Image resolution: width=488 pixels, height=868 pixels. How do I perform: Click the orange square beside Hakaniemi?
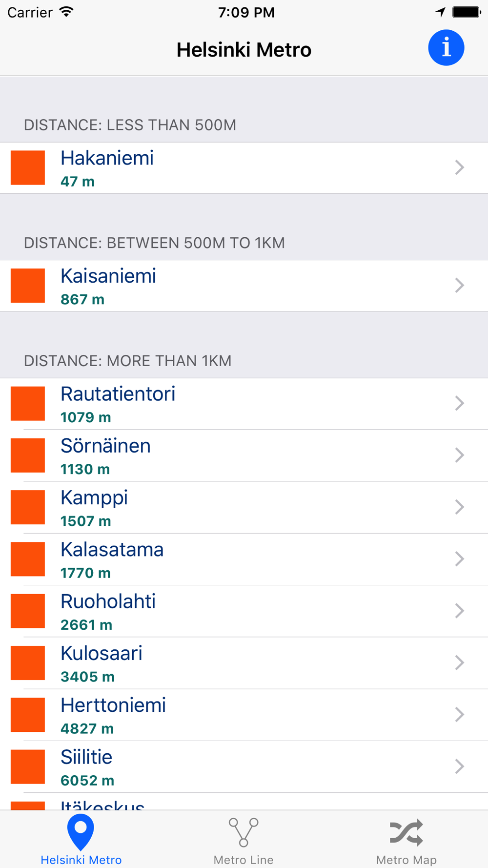(28, 167)
